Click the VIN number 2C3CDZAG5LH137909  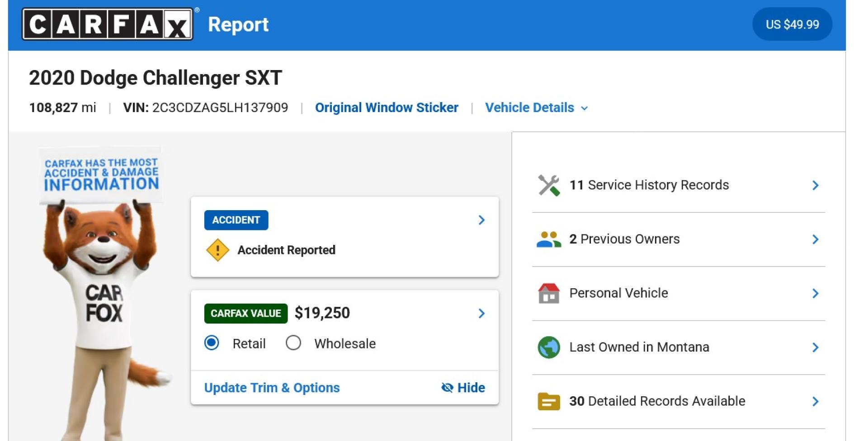point(220,108)
